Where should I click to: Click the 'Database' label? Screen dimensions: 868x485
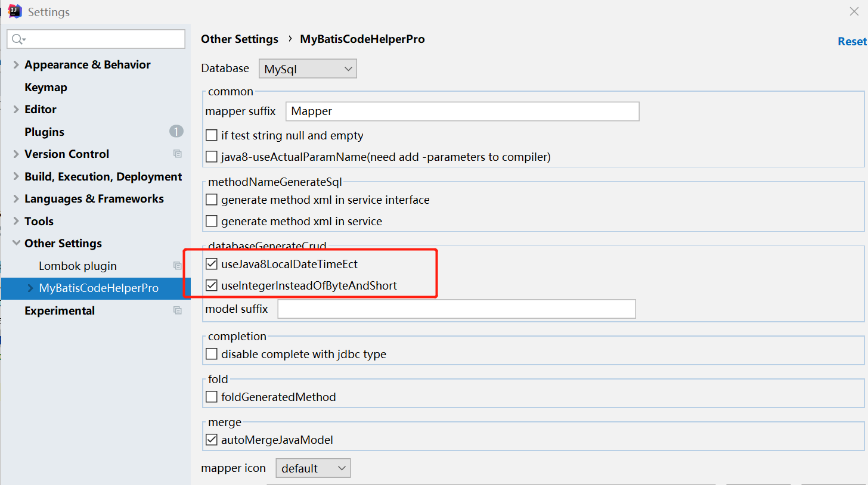(225, 68)
